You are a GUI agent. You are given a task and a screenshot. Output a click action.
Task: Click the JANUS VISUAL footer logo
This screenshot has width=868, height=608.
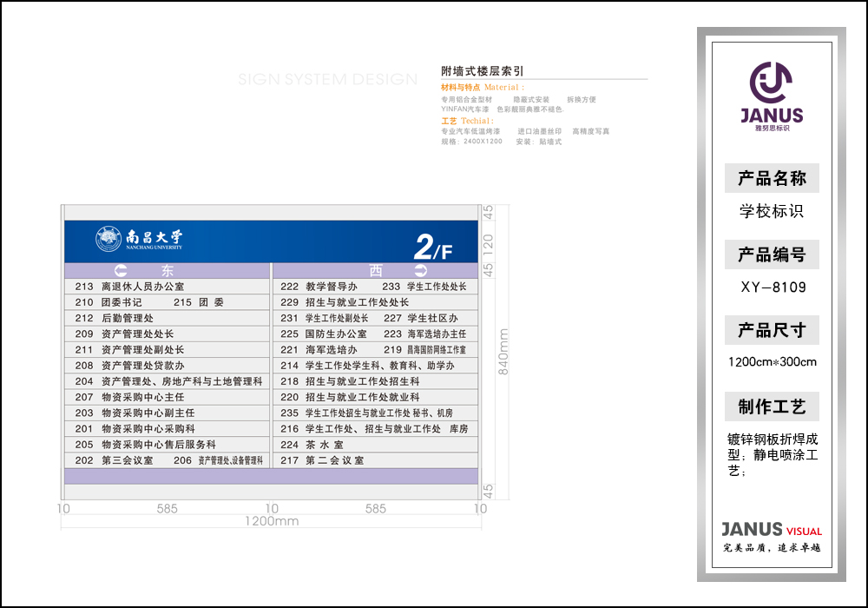(x=771, y=530)
